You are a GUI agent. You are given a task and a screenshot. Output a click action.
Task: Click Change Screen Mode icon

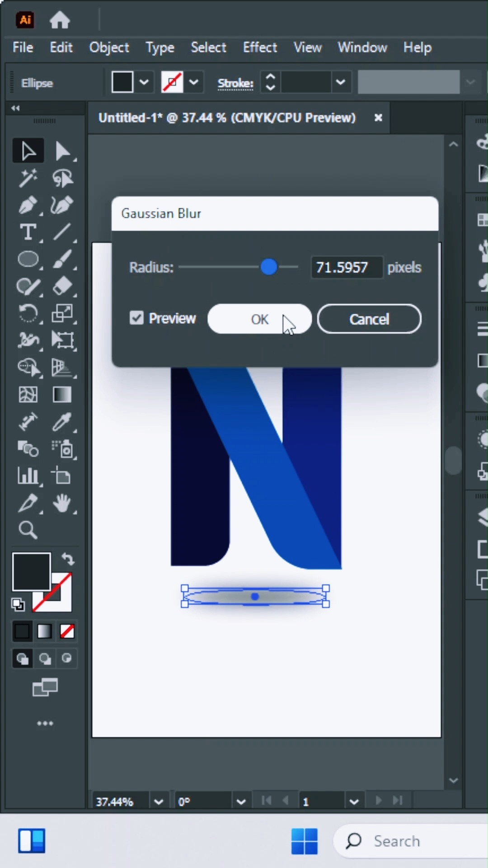tap(45, 688)
